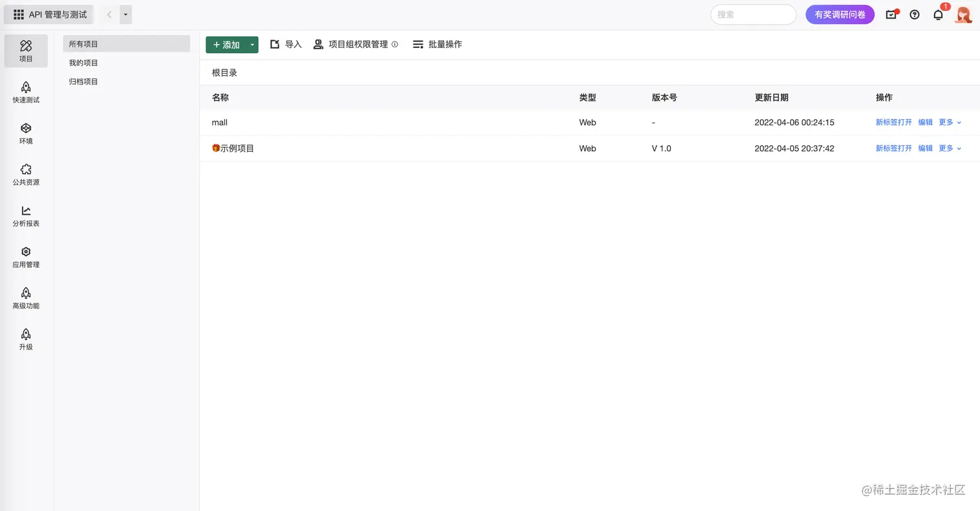This screenshot has width=980, height=511.
Task: Open 分析报表 in the sidebar
Action: point(26,215)
